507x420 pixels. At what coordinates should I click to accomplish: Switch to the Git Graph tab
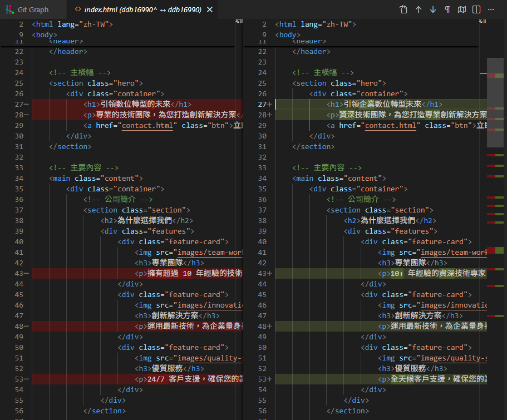tap(33, 9)
